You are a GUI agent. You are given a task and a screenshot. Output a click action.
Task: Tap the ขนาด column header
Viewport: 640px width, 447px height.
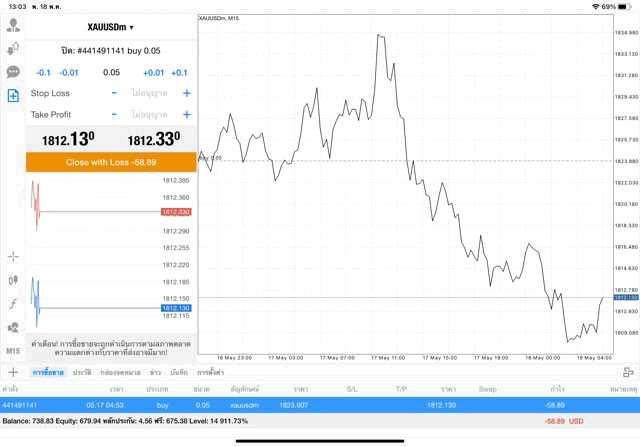(201, 389)
